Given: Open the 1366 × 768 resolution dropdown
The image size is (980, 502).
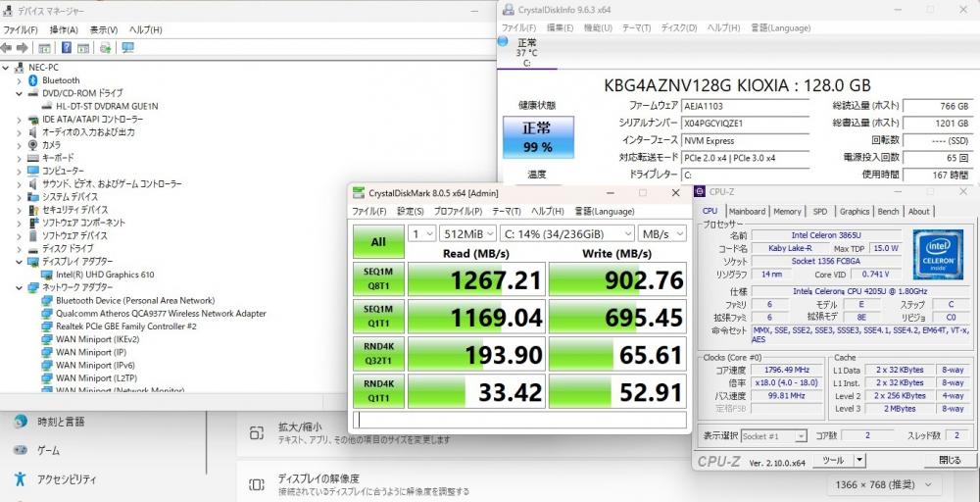Looking at the screenshot, I should click(x=884, y=484).
